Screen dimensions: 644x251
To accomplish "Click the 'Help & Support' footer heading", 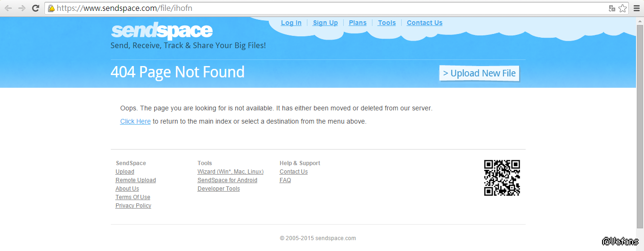I will 300,163.
